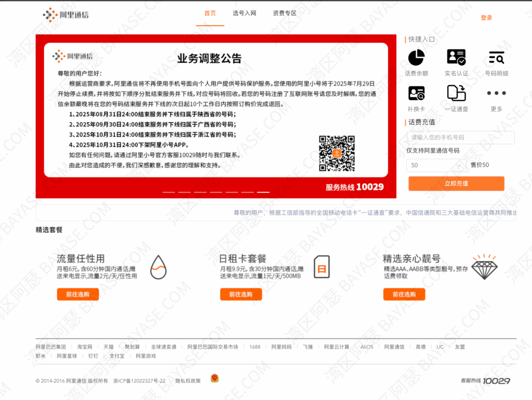This screenshot has width=532, height=400.
Task: Click the SIM card icon beside 日租卡套餐
Action: point(322,267)
